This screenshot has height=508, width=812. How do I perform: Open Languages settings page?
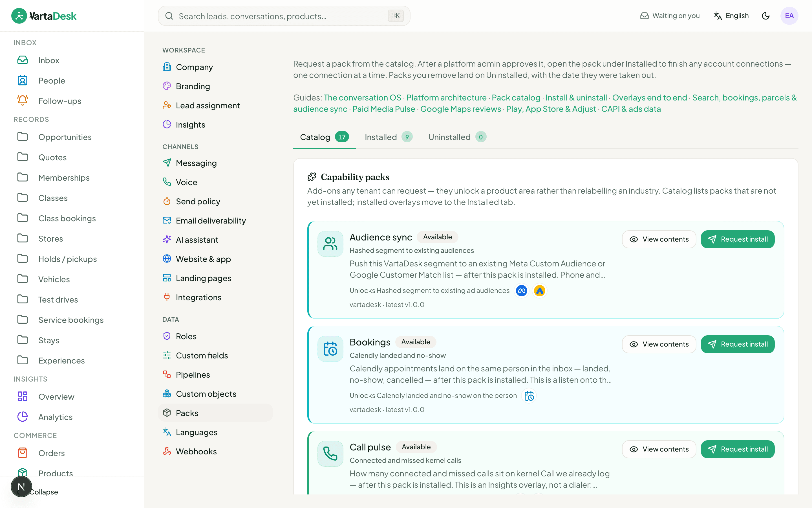click(215, 432)
